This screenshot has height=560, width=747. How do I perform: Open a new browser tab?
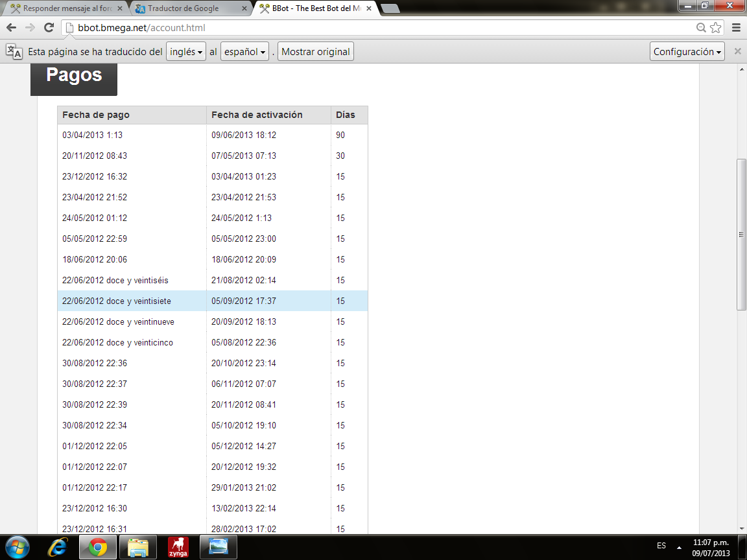click(390, 8)
